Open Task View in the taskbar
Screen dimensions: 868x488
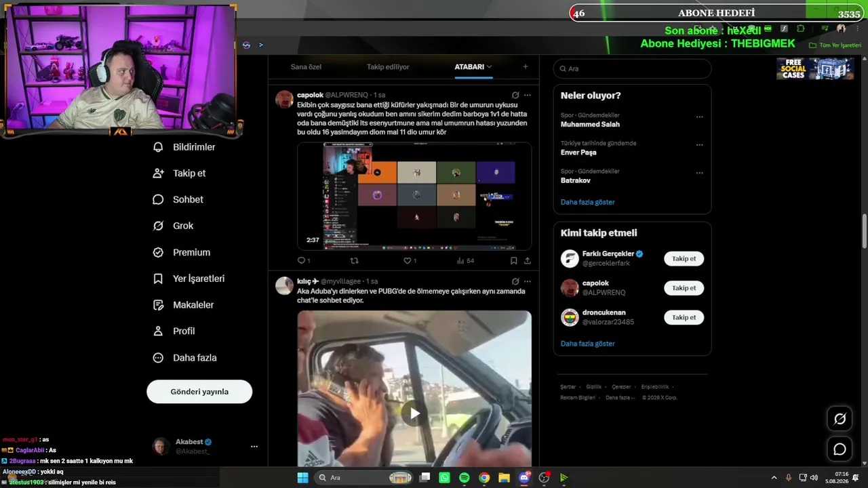[425, 478]
